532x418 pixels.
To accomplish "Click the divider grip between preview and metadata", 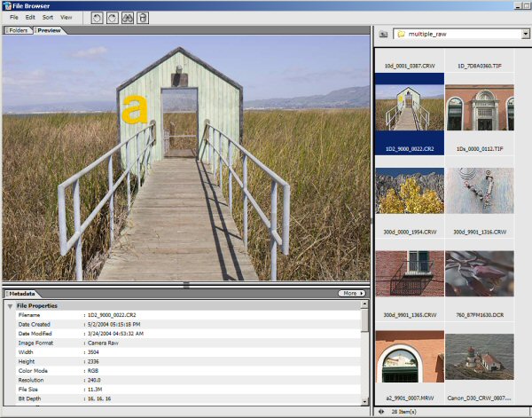I will click(186, 285).
